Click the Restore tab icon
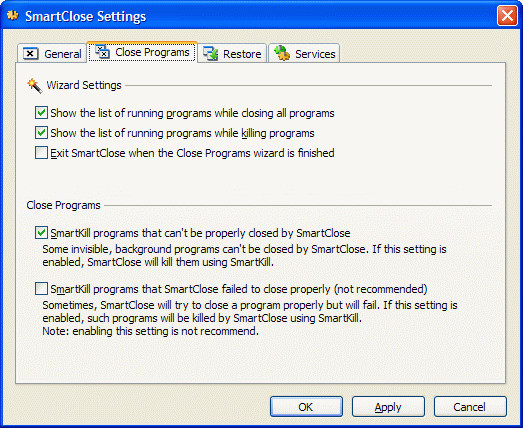Screen dimensions: 523x428 tap(210, 53)
